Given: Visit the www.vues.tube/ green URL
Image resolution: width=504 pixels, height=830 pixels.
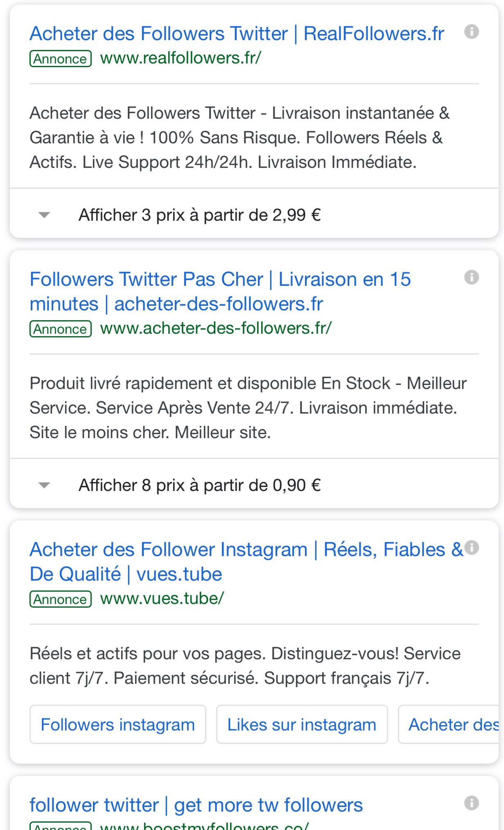Looking at the screenshot, I should click(162, 598).
